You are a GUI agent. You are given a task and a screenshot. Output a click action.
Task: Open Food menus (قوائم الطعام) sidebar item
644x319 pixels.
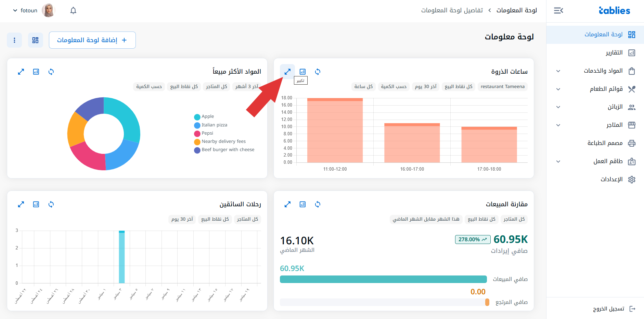tap(595, 89)
